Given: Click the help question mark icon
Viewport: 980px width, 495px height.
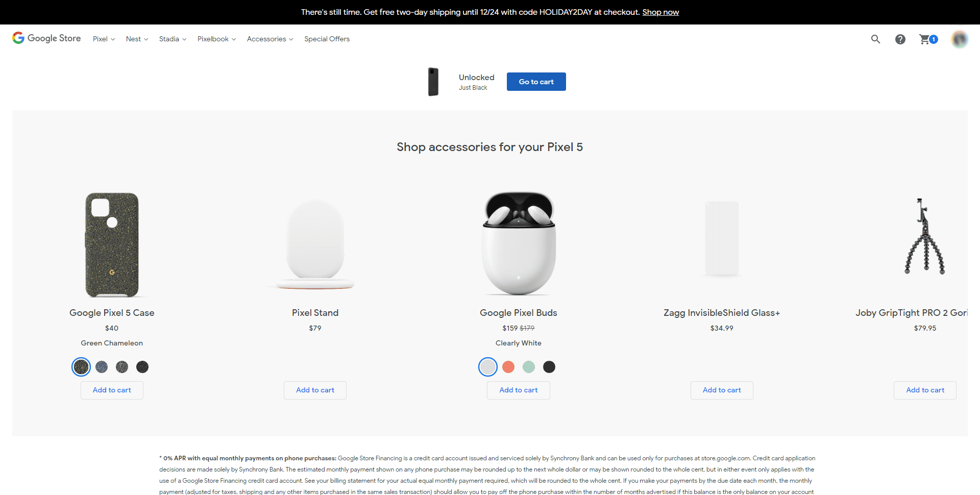Looking at the screenshot, I should 900,39.
